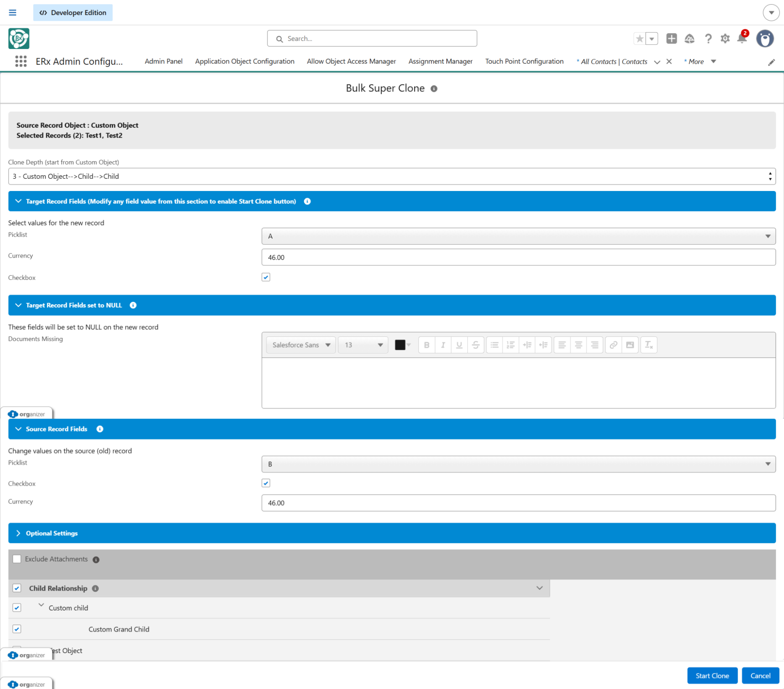784x689 pixels.
Task: Remove formatting in the editor
Action: [649, 345]
